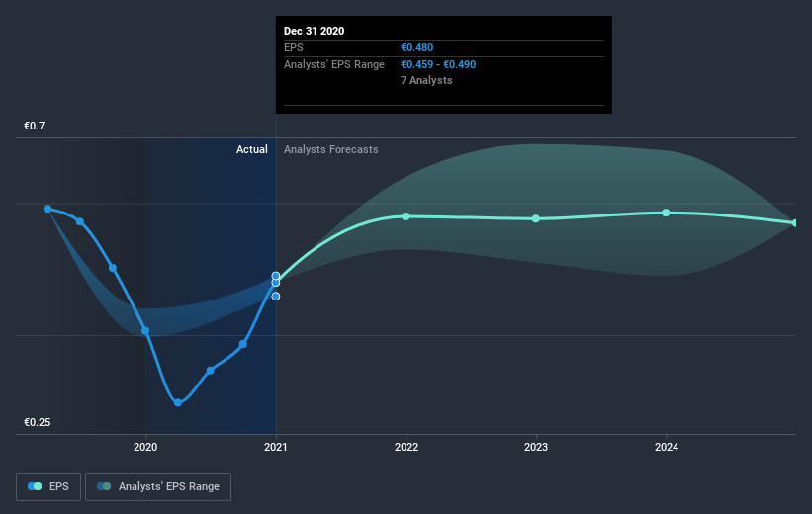Image resolution: width=812 pixels, height=514 pixels.
Task: Select the first EPS data point on the line
Action: point(47,209)
